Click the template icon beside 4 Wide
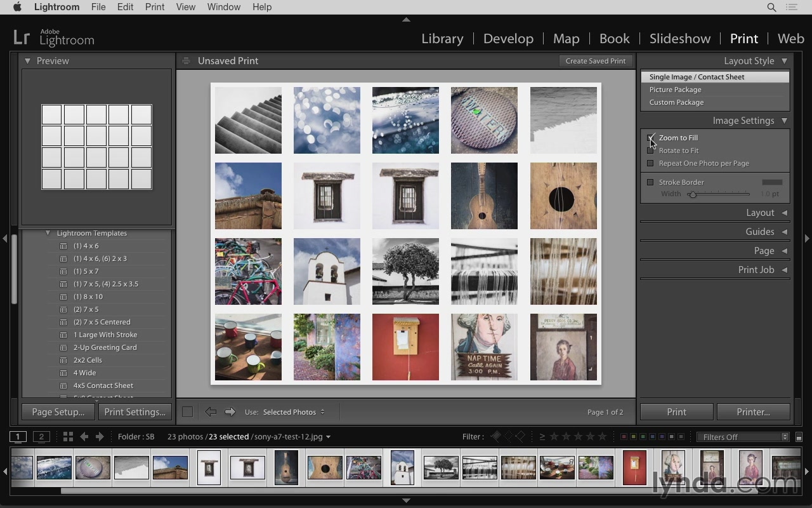 (x=63, y=373)
